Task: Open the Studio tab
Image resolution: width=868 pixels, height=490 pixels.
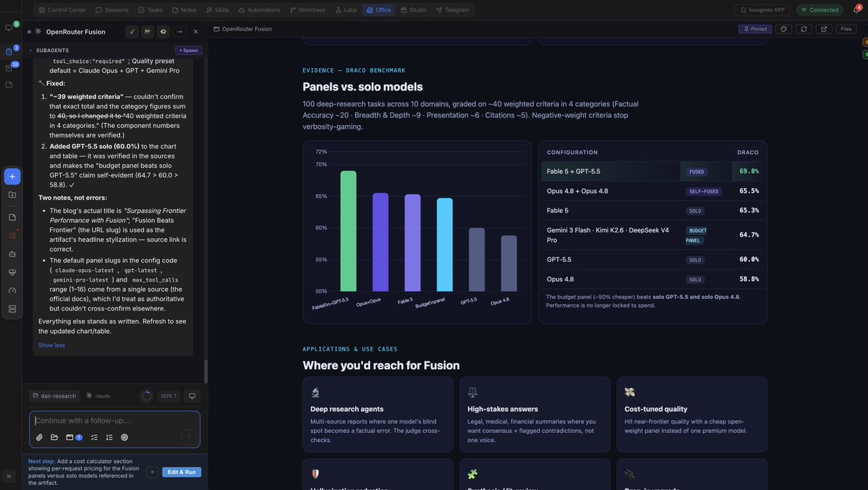Action: click(413, 10)
